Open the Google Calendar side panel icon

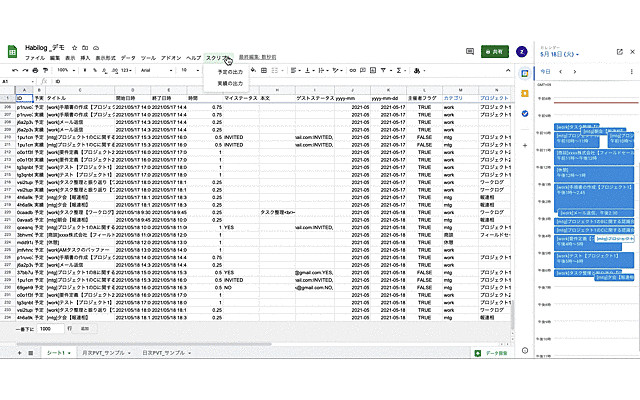tap(525, 73)
